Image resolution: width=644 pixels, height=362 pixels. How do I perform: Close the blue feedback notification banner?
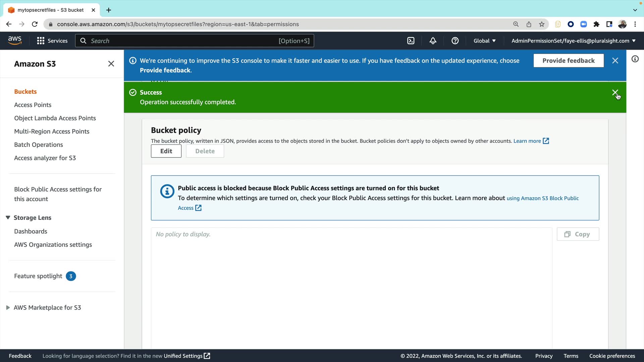click(615, 61)
